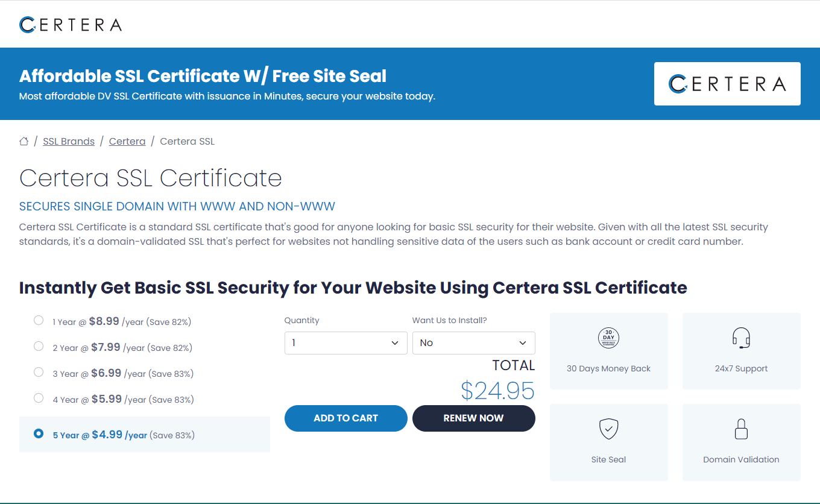The width and height of the screenshot is (820, 504).
Task: Click the home icon in breadcrumb
Action: [24, 142]
